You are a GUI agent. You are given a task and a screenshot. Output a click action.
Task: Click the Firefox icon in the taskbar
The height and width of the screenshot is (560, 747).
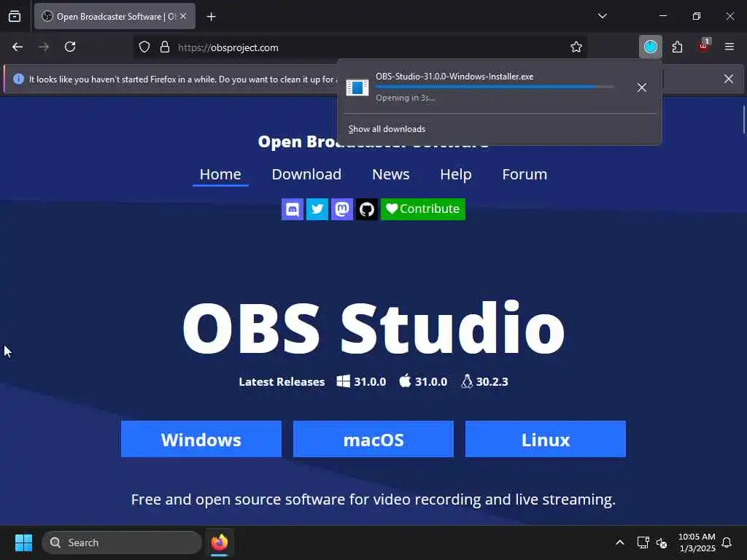tap(220, 542)
